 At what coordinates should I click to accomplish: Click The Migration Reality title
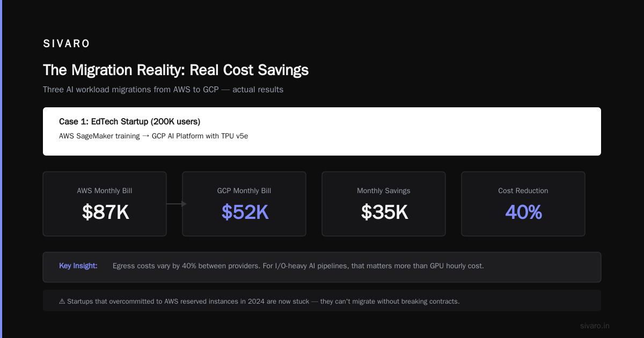pos(175,70)
